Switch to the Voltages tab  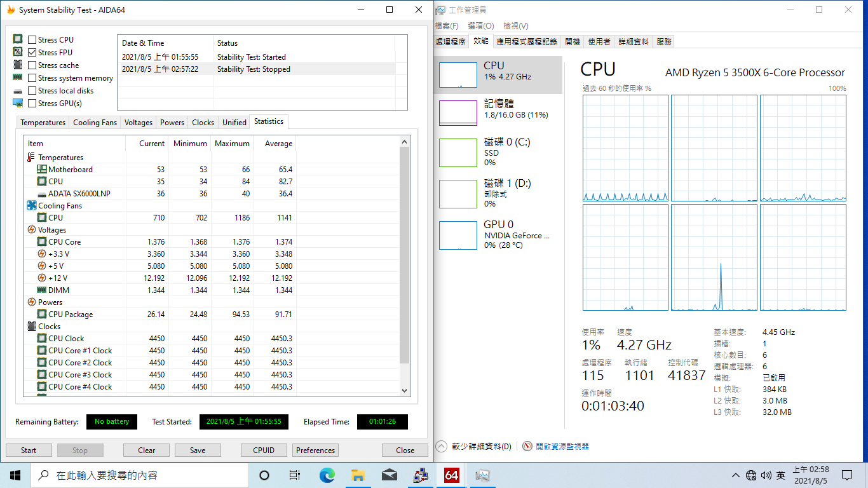[139, 122]
